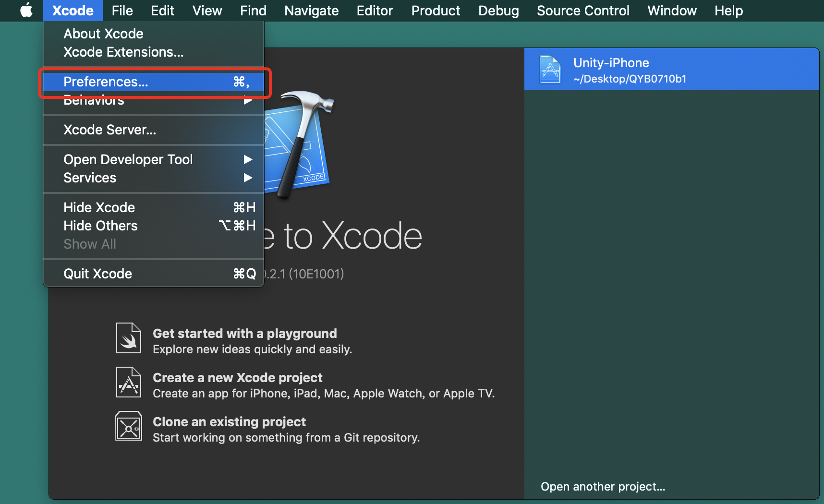Click the clone repository icon
The width and height of the screenshot is (824, 504).
click(x=129, y=426)
